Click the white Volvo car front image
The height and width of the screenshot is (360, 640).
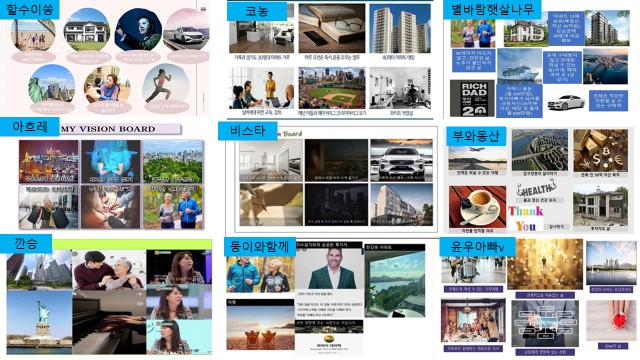point(401,160)
